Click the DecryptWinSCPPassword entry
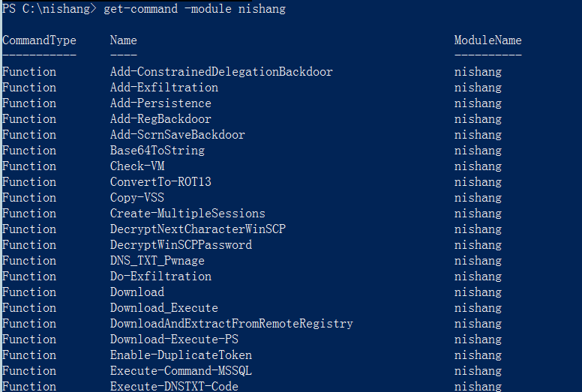Image resolution: width=582 pixels, height=392 pixels. pos(181,245)
